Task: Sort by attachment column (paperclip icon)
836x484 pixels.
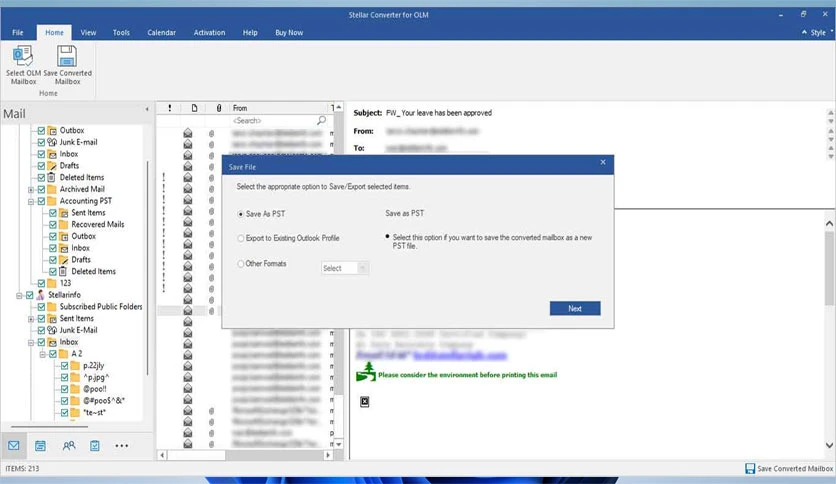Action: coord(219,108)
